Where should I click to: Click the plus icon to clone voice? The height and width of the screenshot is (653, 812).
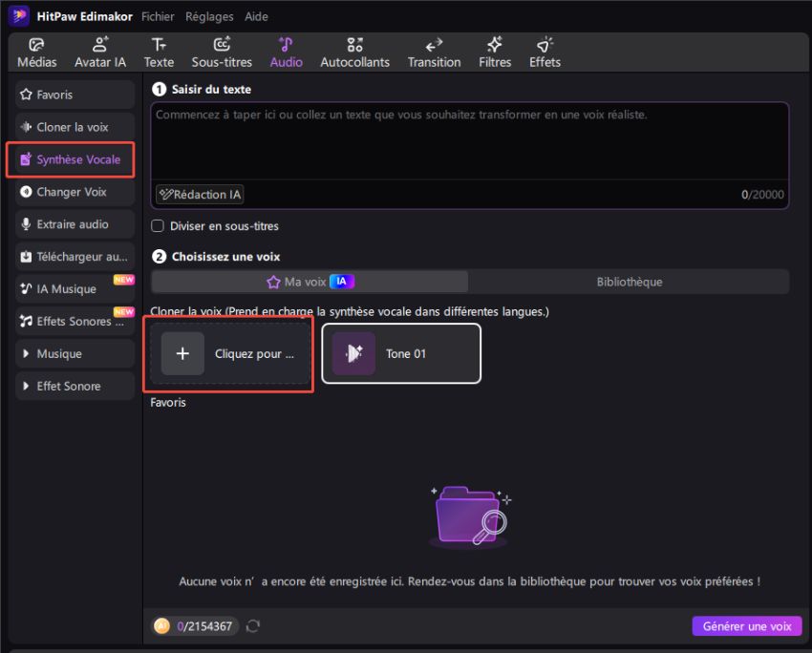(x=182, y=354)
